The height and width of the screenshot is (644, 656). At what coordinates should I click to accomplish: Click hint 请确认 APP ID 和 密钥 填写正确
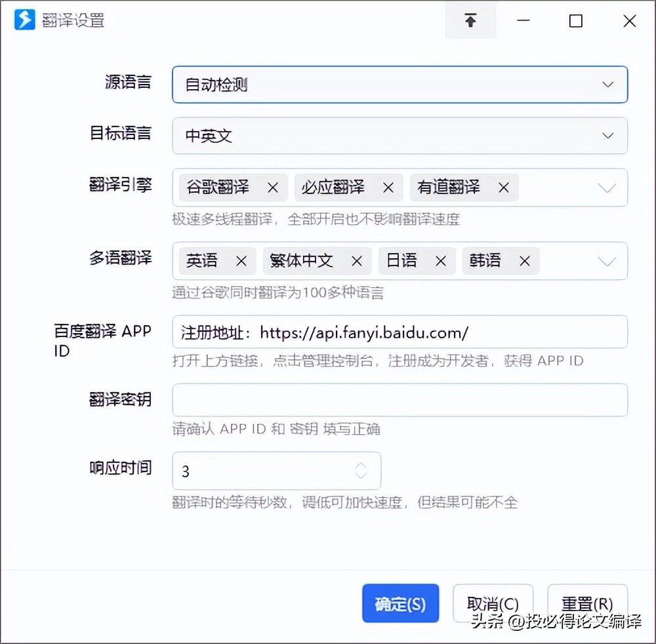[x=276, y=429]
